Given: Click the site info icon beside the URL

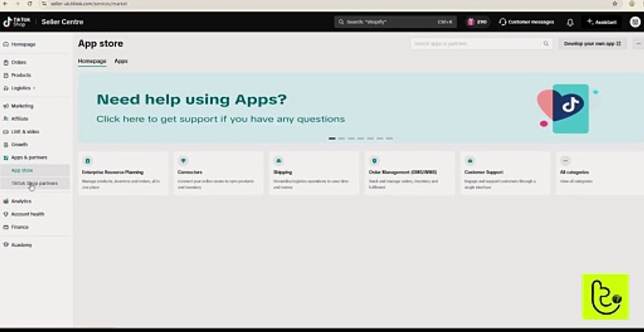Looking at the screenshot, I should [x=44, y=3].
